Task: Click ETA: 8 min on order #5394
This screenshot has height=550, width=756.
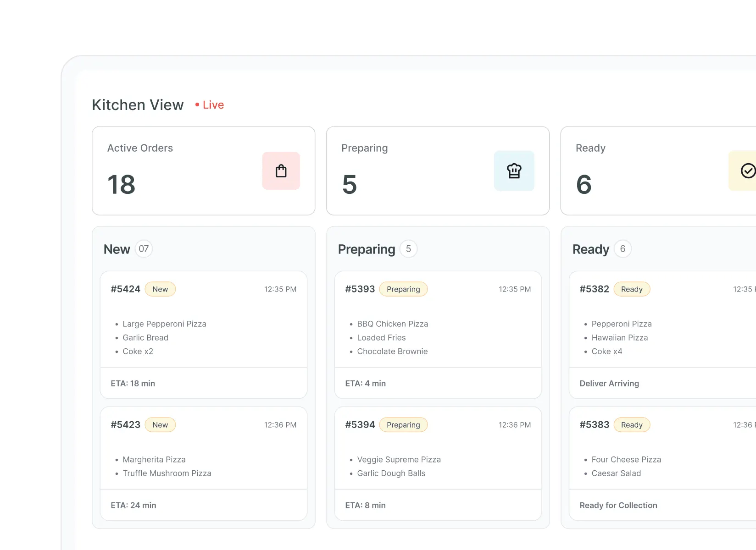Action: [366, 506]
